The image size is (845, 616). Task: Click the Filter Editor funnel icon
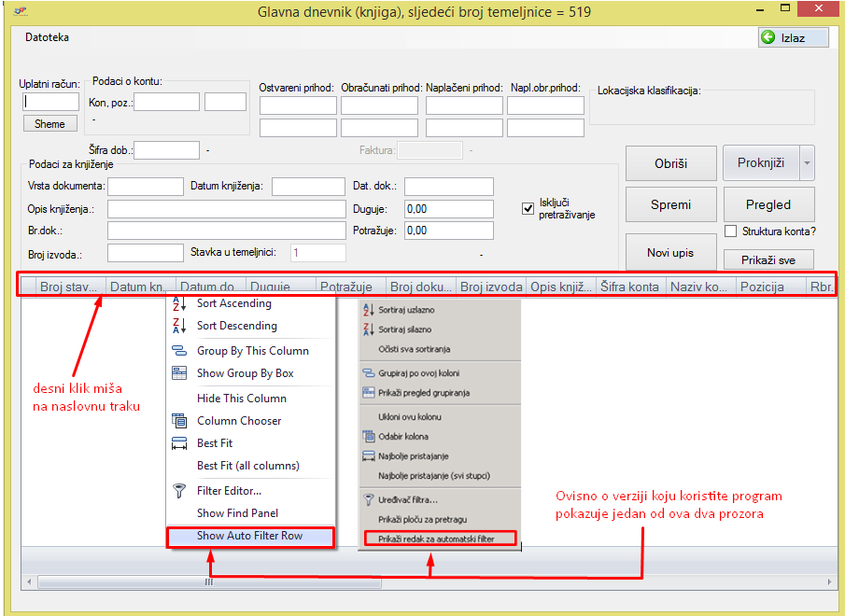click(x=179, y=491)
